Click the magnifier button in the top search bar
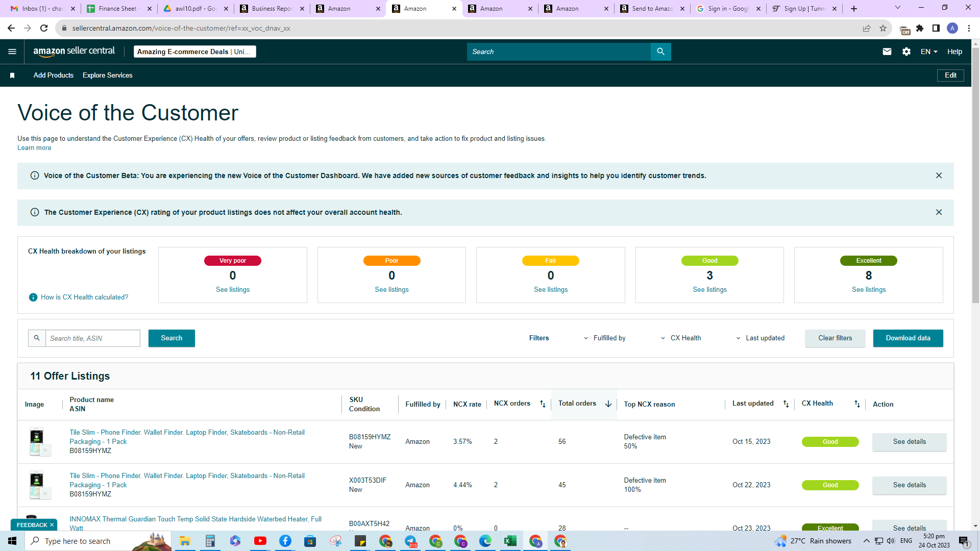The height and width of the screenshot is (551, 980). pos(661,52)
